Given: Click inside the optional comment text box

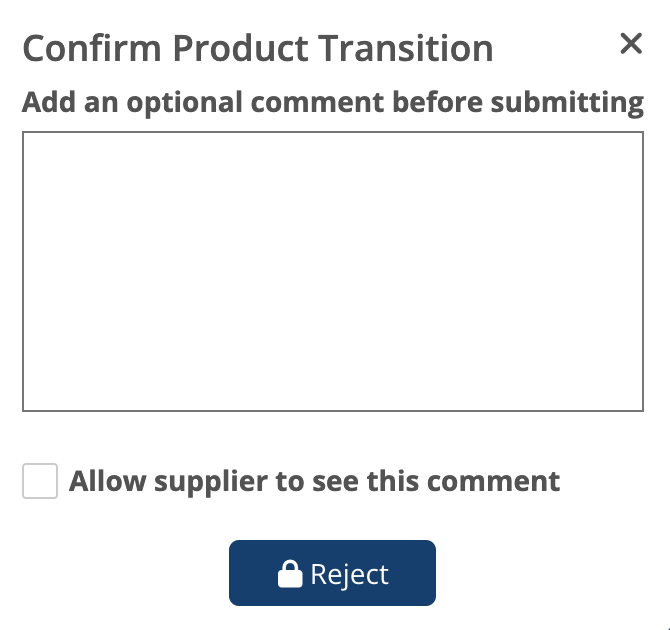Looking at the screenshot, I should pyautogui.click(x=332, y=271).
